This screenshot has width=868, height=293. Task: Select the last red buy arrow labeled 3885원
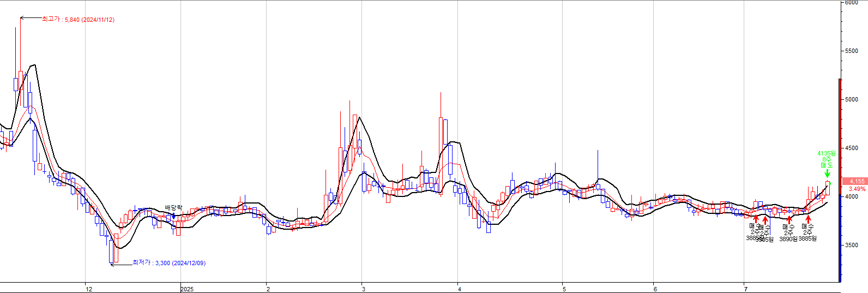tap(808, 219)
